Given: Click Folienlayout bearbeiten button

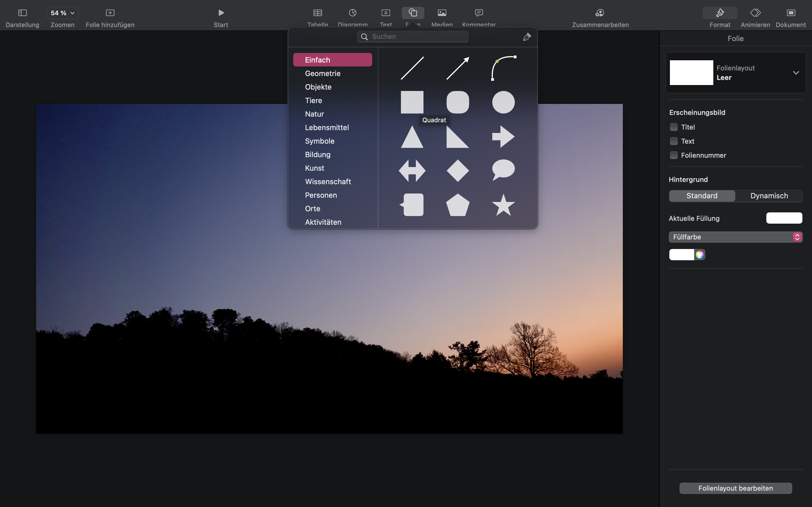Looking at the screenshot, I should (736, 488).
